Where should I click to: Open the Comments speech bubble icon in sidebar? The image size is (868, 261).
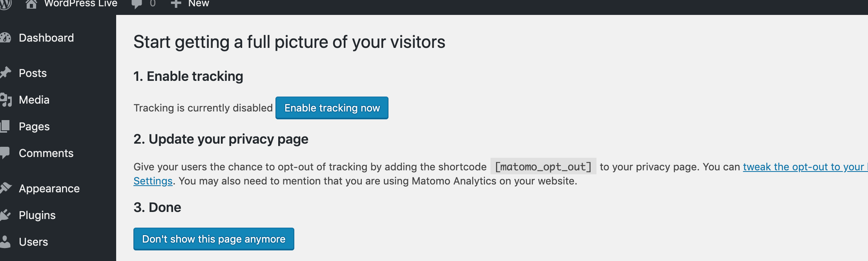[5, 153]
